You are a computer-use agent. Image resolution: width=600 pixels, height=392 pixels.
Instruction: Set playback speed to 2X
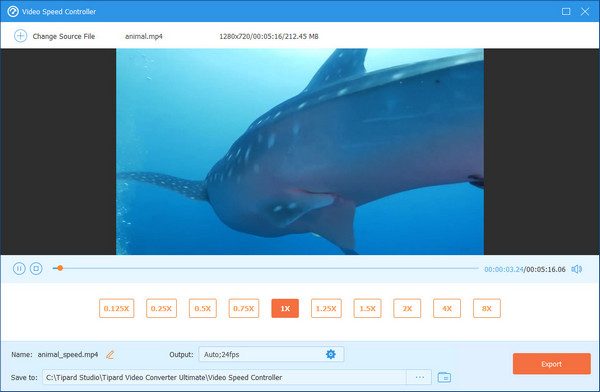[x=407, y=308]
